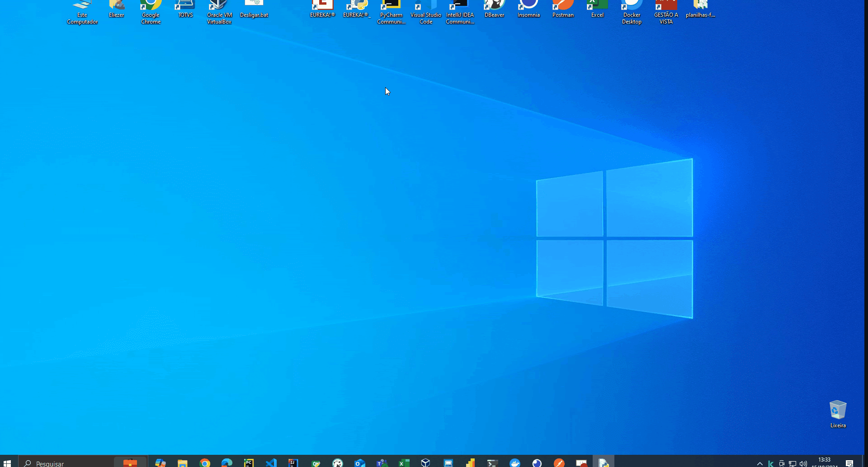This screenshot has height=467, width=868.
Task: Select the Google Chrome desktop shortcut
Action: [151, 13]
